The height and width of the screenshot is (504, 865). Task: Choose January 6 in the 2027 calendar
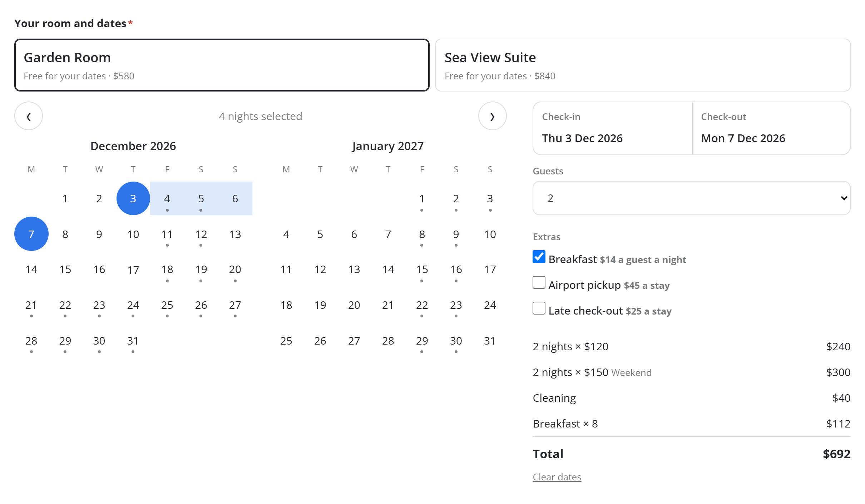tap(354, 234)
